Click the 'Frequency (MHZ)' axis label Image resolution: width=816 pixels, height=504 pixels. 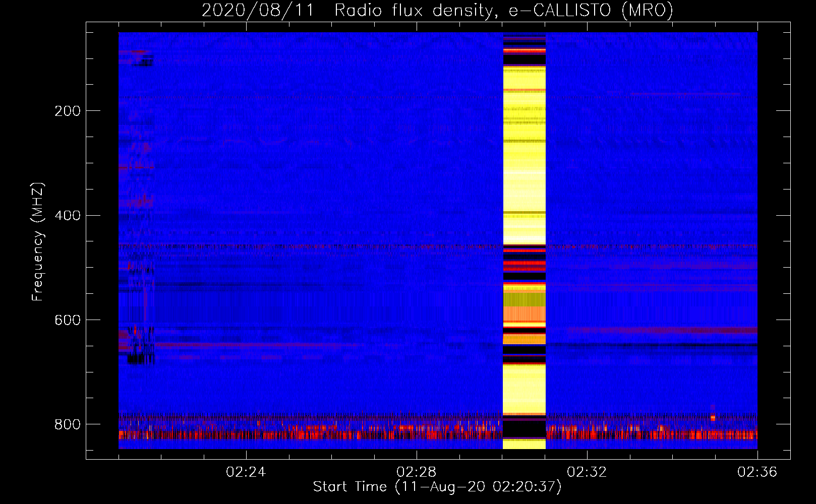pyautogui.click(x=37, y=242)
